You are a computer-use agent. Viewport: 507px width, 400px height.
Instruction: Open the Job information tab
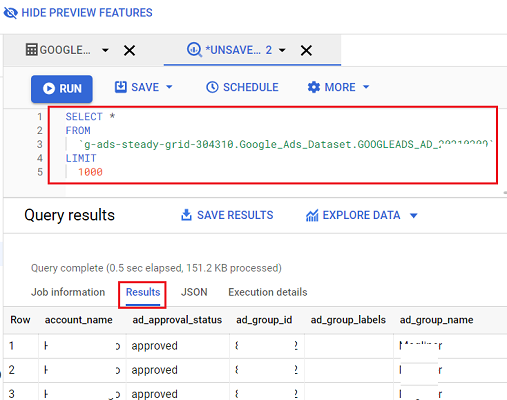[68, 292]
